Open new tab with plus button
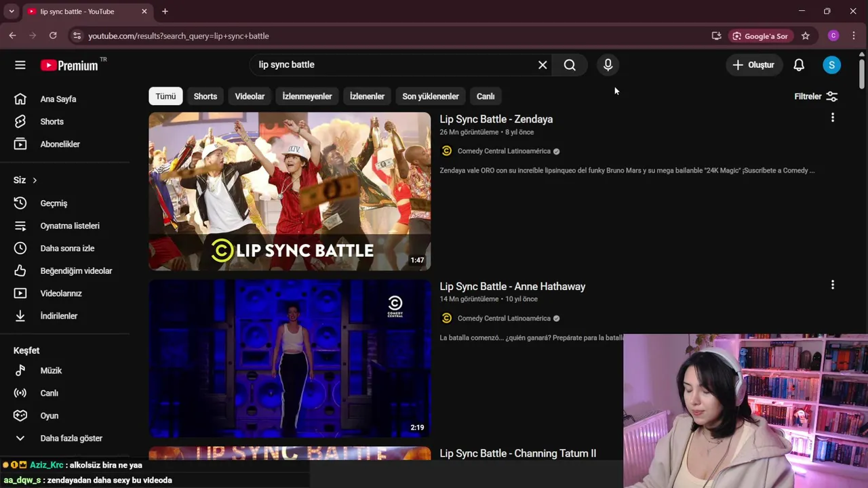Screen dimensions: 868x488 165,12
